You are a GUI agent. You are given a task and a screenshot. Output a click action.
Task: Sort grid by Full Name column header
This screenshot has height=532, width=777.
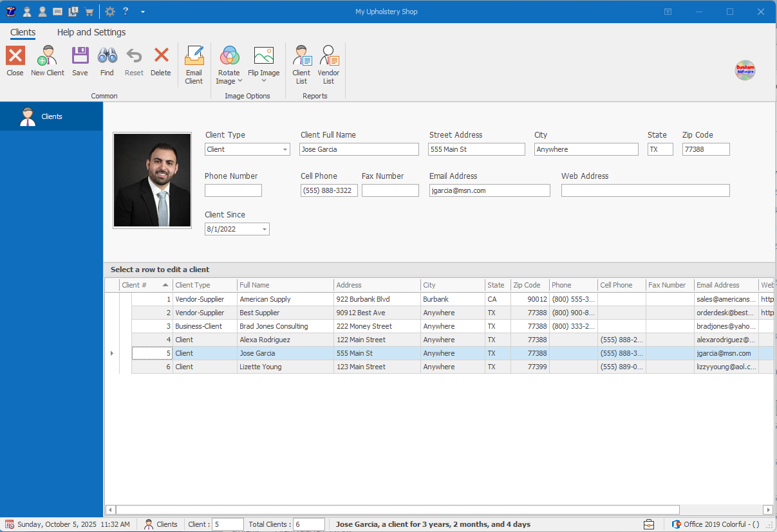285,285
